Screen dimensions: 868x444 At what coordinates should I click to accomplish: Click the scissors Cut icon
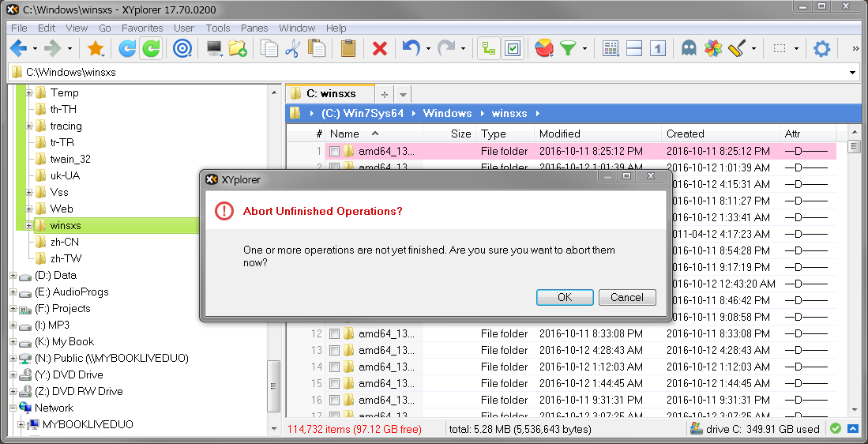[x=292, y=49]
